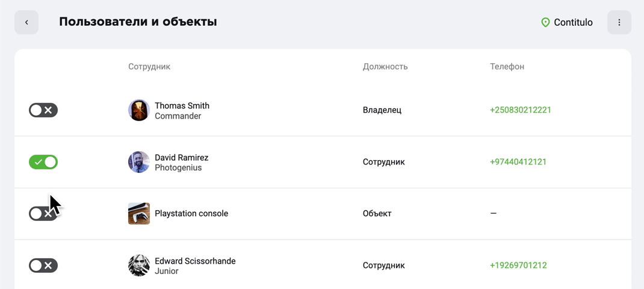Viewport: 644px width, 289px height.
Task: Open the three-dot more options menu
Action: click(619, 22)
